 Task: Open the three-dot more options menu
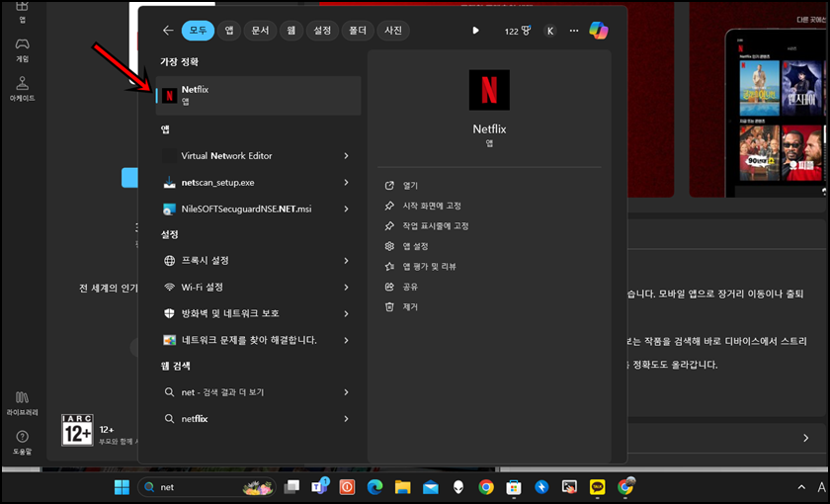[x=574, y=31]
